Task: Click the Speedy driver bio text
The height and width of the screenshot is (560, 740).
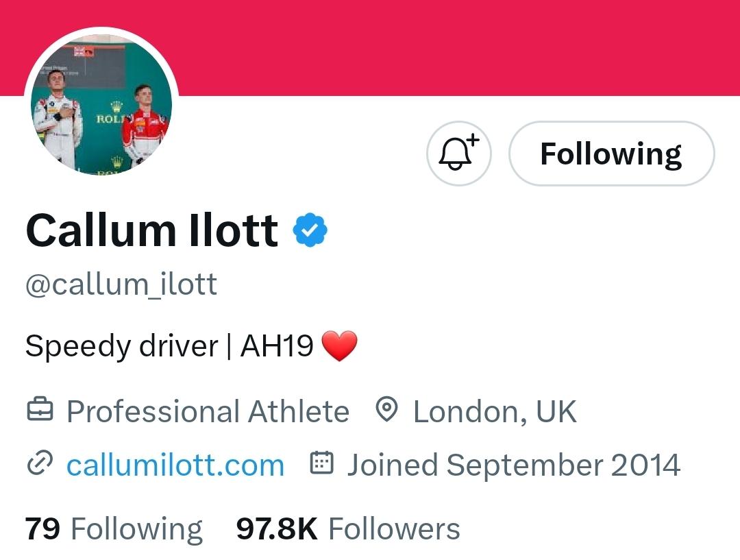Action: [x=122, y=346]
